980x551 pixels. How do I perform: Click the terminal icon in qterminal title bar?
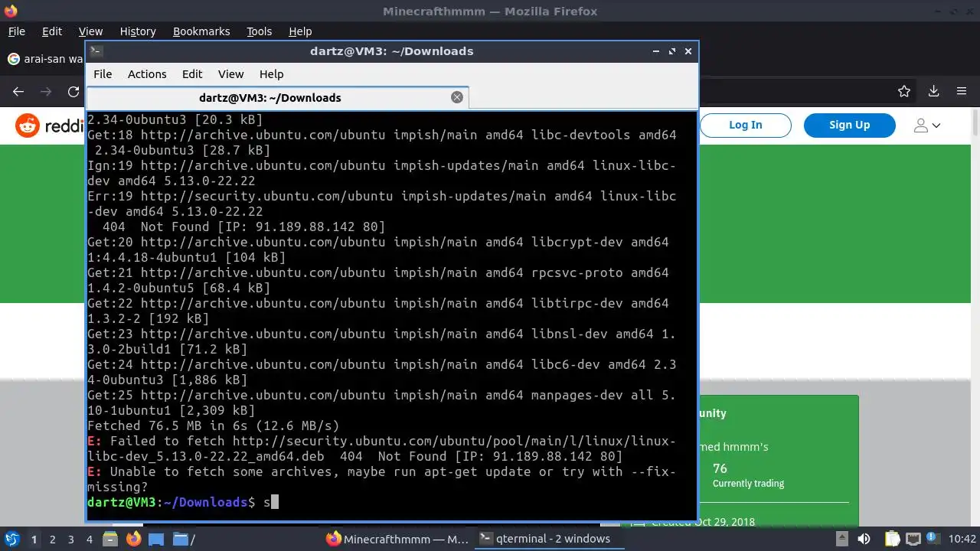[x=96, y=51]
